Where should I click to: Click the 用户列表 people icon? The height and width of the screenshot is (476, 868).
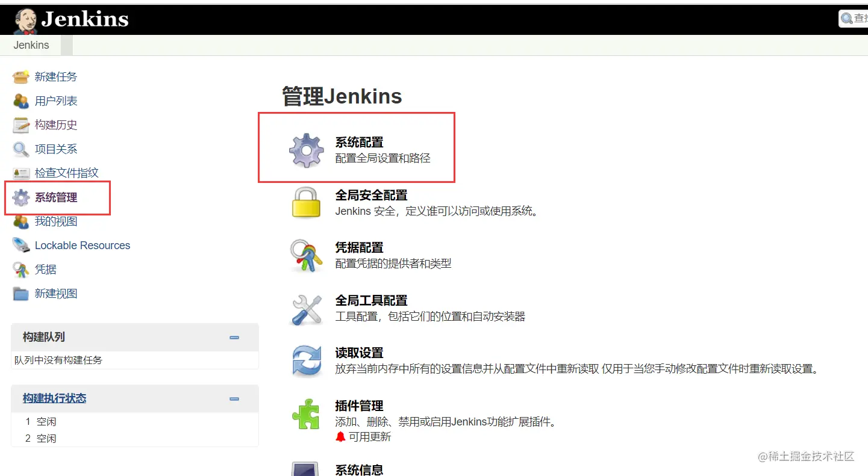(x=21, y=101)
